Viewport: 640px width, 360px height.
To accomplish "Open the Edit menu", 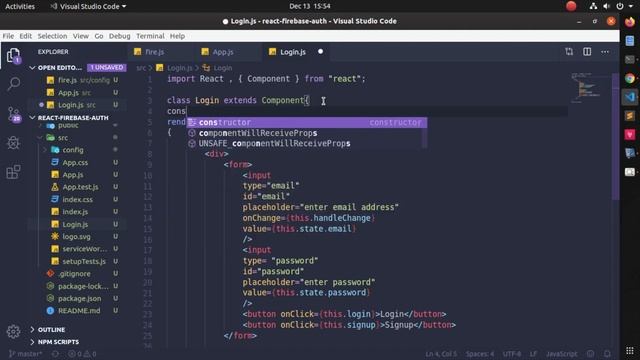I will [x=25, y=36].
